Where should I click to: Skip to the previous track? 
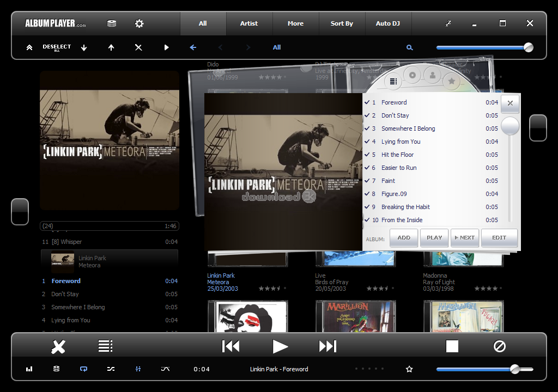coord(231,346)
